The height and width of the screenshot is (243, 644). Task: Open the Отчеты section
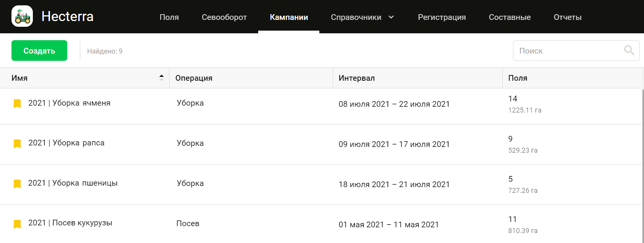568,17
